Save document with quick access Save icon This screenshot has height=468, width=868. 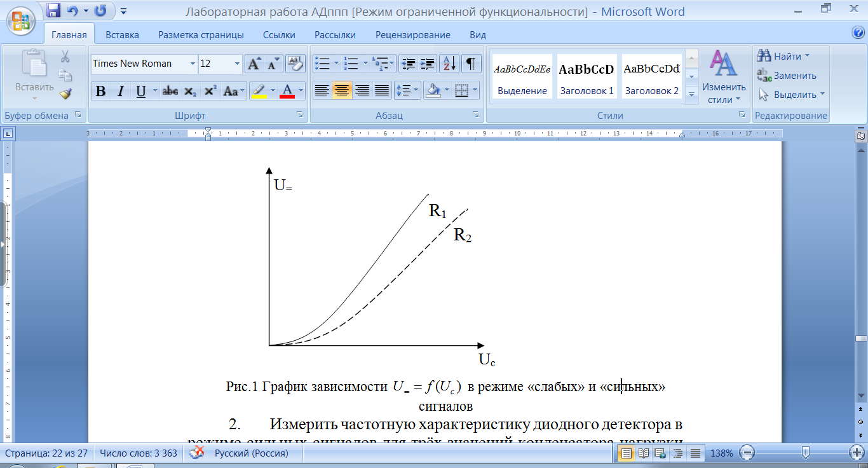point(53,11)
